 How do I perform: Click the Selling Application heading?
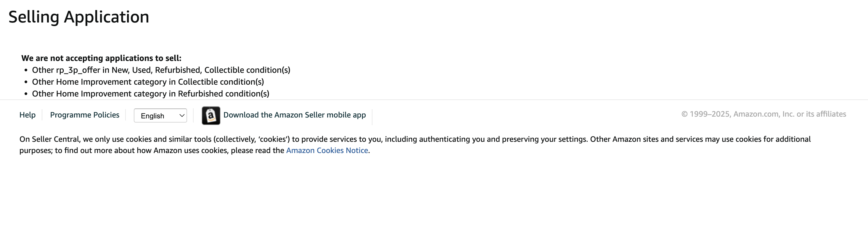79,17
